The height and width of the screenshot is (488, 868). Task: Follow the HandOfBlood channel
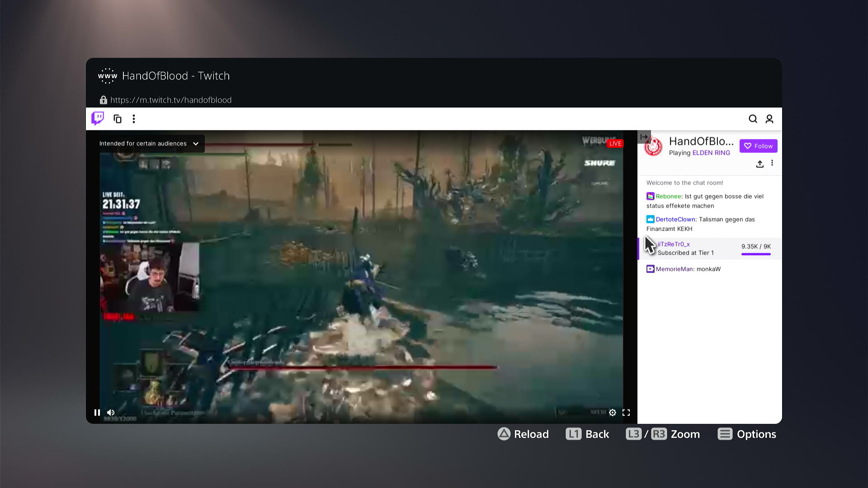click(x=758, y=146)
